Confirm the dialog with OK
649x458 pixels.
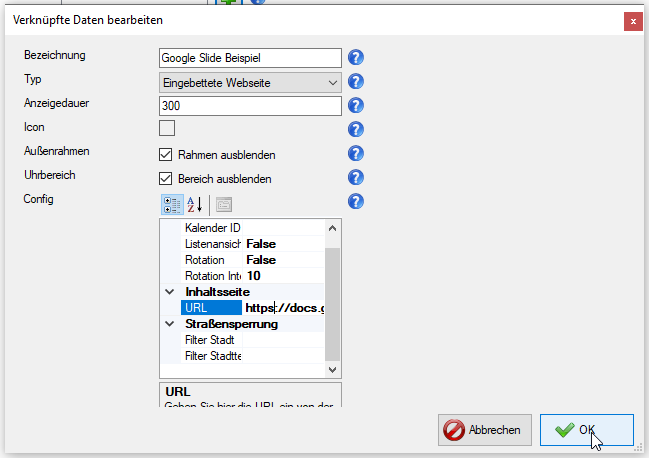(586, 430)
